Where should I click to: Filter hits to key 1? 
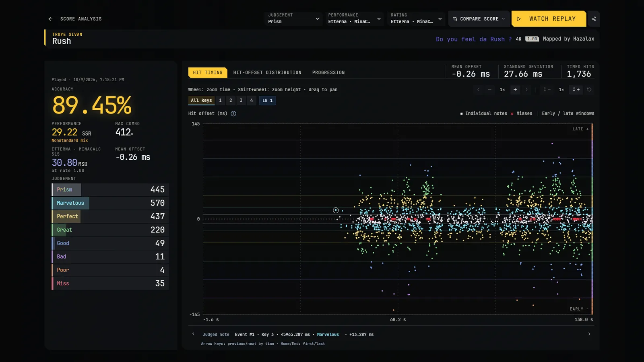click(220, 101)
